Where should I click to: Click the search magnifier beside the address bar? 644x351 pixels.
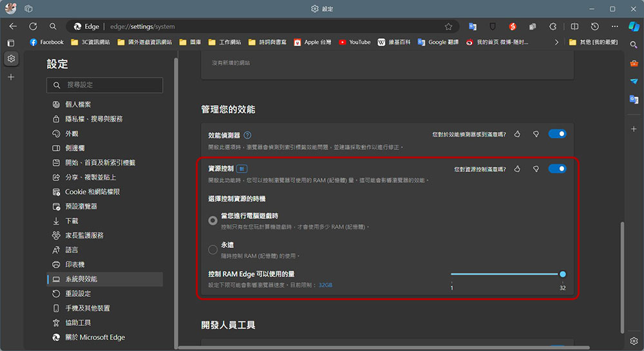click(53, 26)
